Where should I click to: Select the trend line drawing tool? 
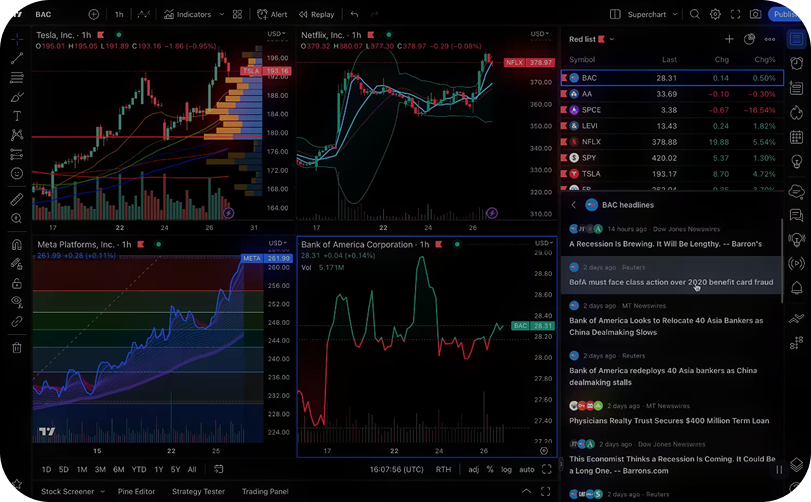tap(17, 58)
